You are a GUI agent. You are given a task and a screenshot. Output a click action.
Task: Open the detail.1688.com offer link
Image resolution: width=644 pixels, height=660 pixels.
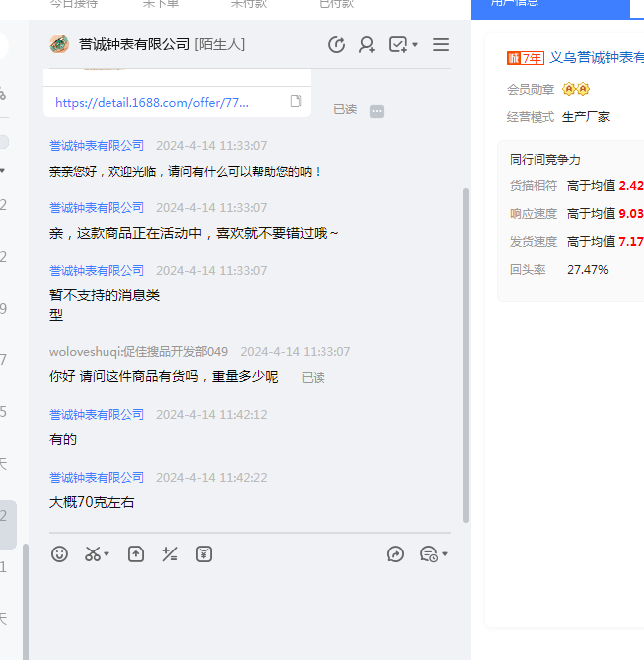click(151, 102)
